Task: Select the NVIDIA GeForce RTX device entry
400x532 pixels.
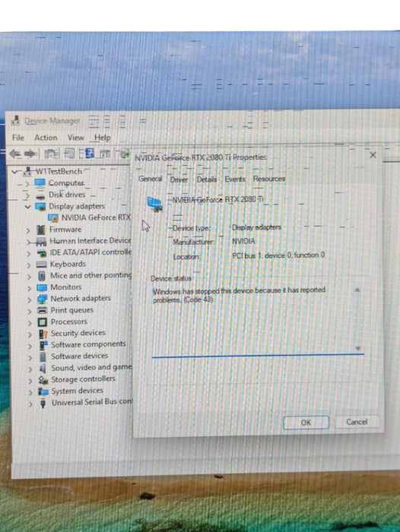Action: click(96, 217)
